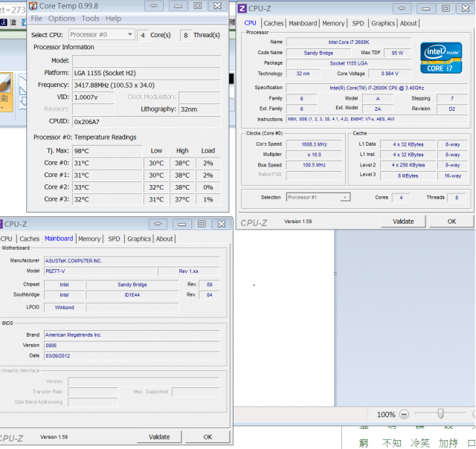Switch to CPU tab in lower CPU-Z window

tap(7, 239)
